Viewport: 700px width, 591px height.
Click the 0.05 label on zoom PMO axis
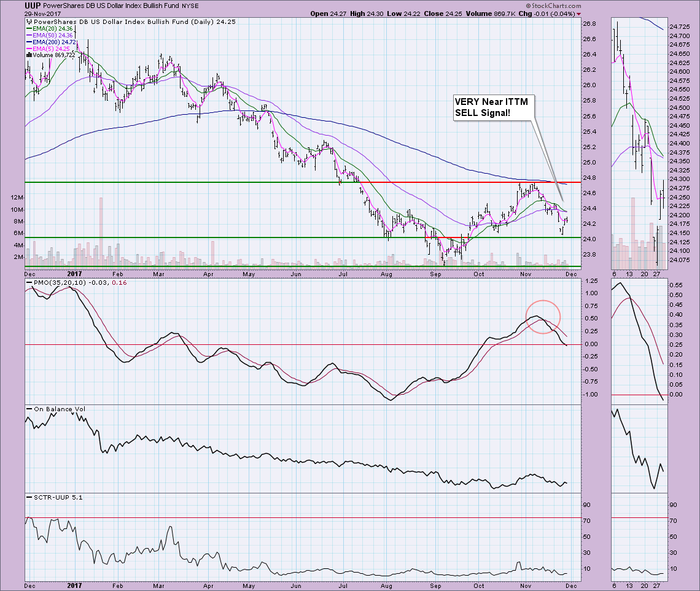coord(676,384)
